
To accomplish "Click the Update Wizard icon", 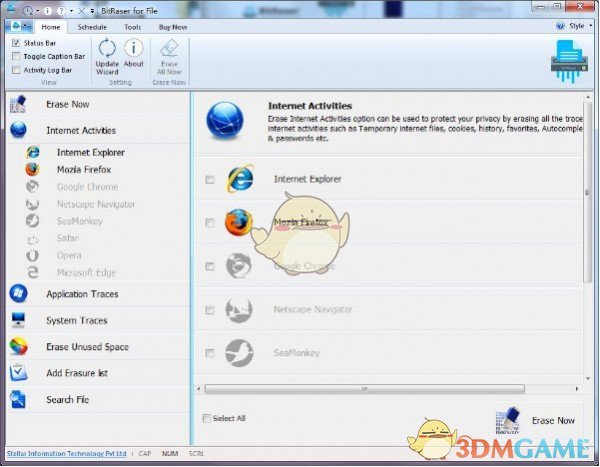I will point(107,48).
